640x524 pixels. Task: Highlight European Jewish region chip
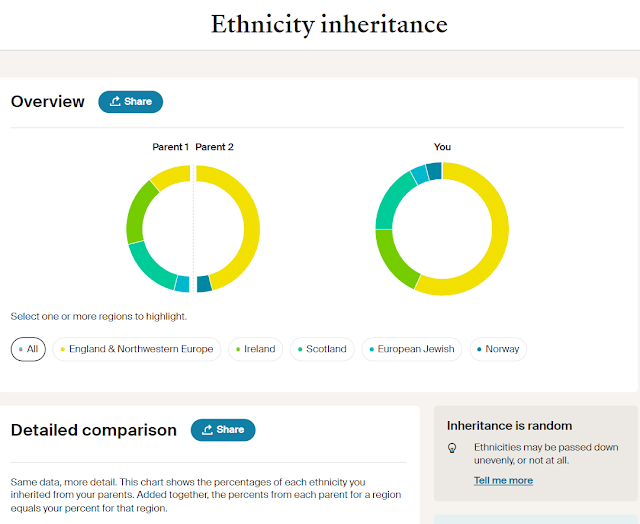(x=412, y=349)
